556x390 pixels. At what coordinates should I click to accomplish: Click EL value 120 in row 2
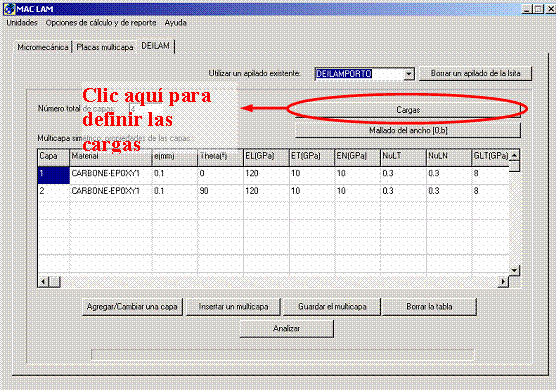266,192
